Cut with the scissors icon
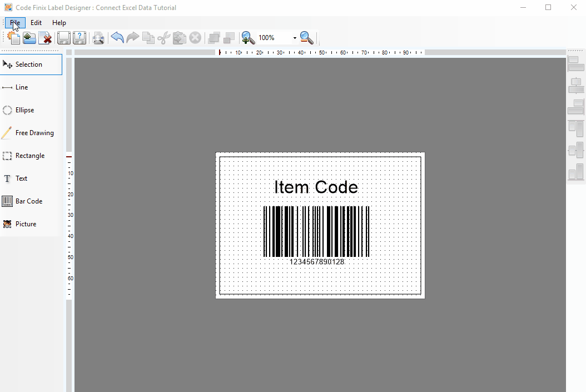 tap(163, 38)
